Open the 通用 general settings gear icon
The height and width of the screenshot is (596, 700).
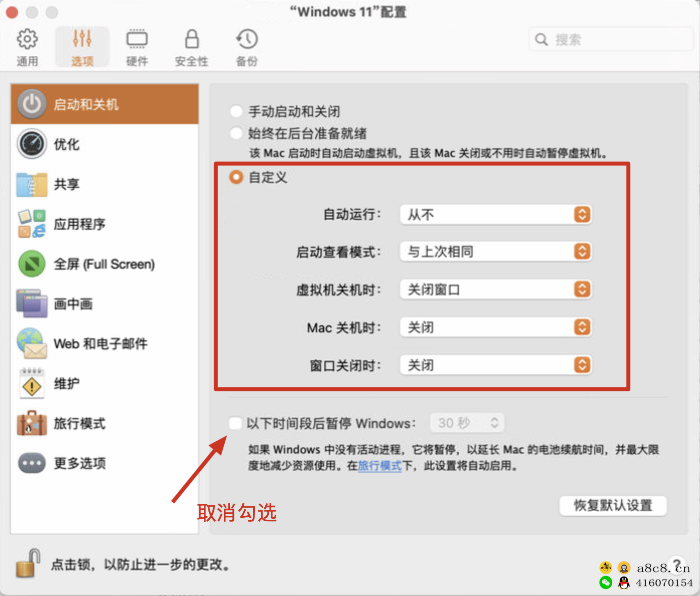(27, 39)
